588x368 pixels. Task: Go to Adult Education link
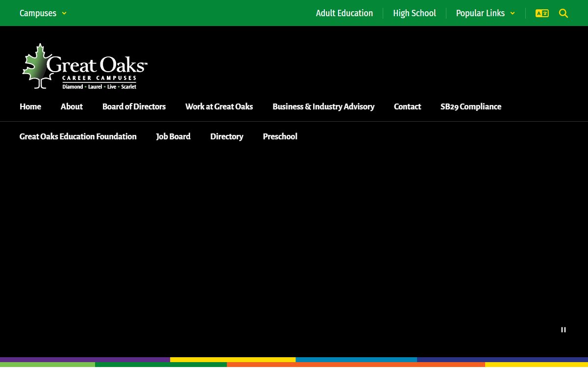click(344, 13)
